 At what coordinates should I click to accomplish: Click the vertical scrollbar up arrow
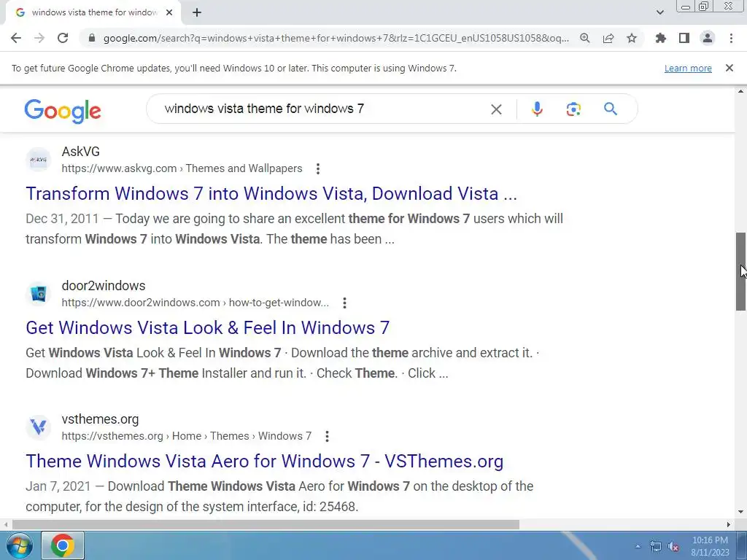[x=741, y=91]
